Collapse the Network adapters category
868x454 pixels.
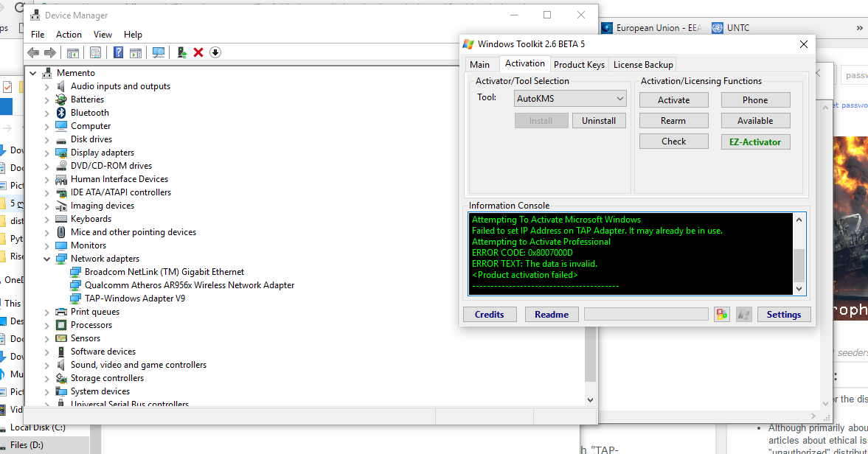pyautogui.click(x=47, y=259)
